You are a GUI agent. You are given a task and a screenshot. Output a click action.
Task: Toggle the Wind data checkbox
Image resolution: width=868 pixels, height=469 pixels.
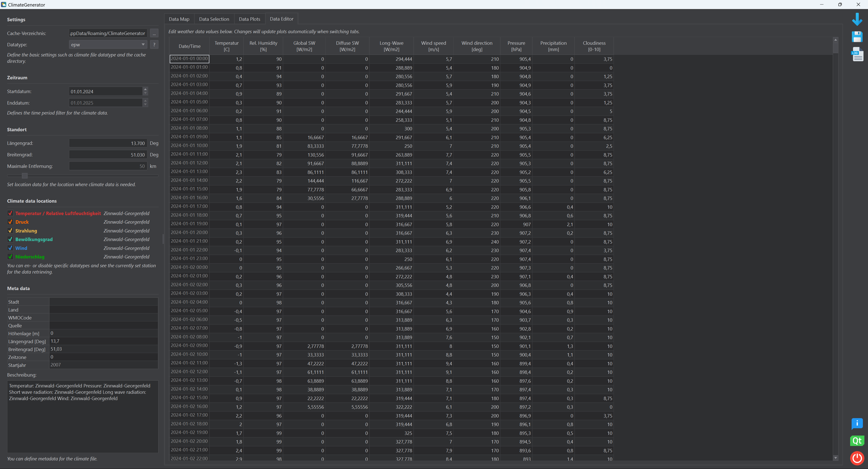[x=10, y=248]
